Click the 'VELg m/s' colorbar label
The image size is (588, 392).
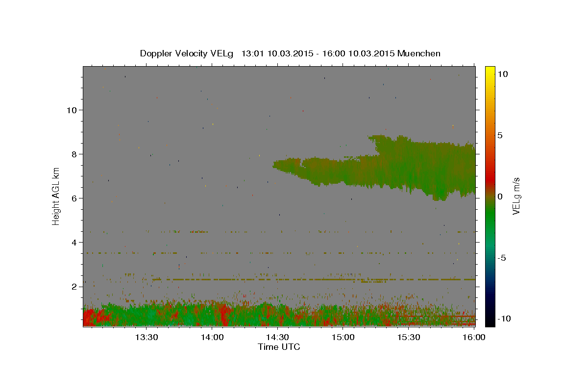(516, 196)
